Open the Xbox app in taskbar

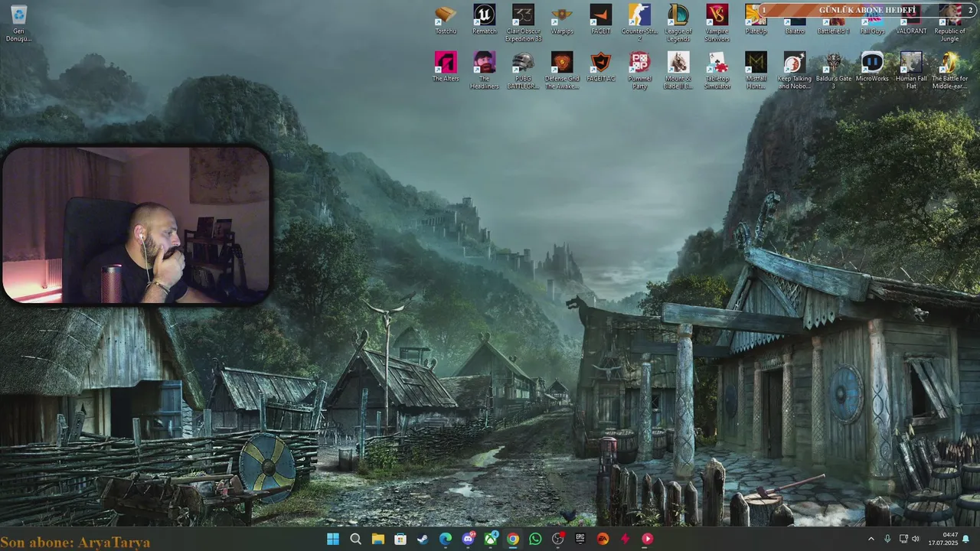[490, 539]
